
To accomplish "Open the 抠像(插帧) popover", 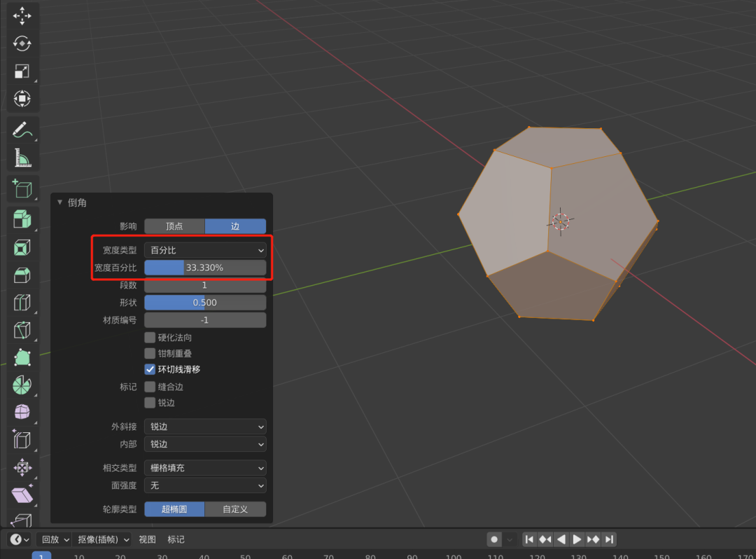I will [x=103, y=539].
